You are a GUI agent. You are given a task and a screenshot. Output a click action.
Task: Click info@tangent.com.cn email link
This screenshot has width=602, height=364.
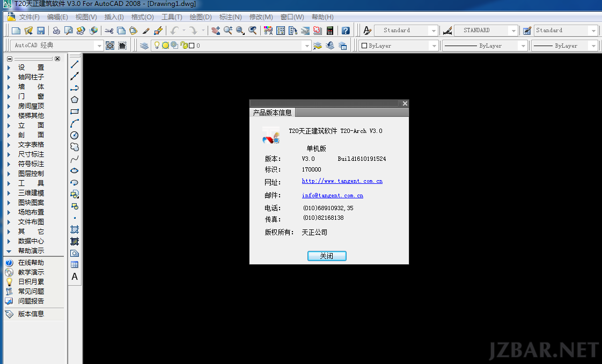click(333, 195)
